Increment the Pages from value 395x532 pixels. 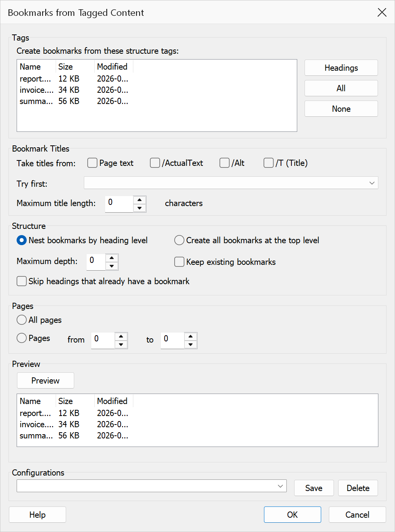121,336
